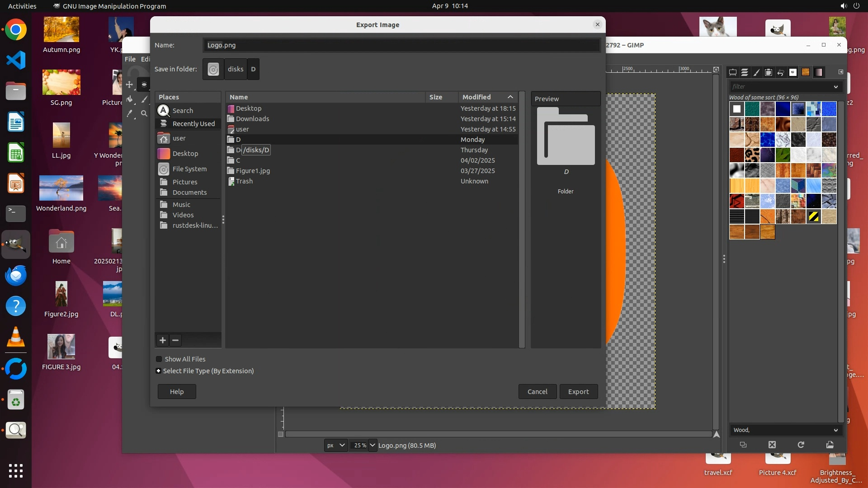The width and height of the screenshot is (868, 488).
Task: Select the teal pattern swatch
Action: pos(752,109)
